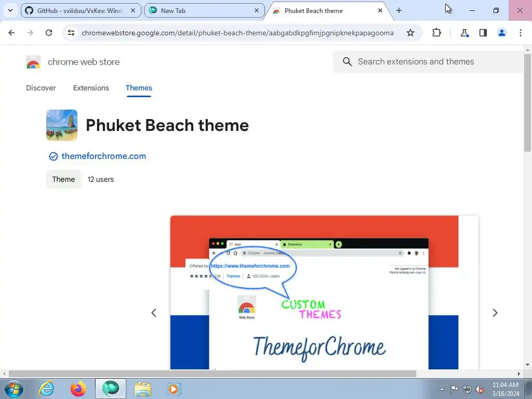Go forward with the forward arrow
Screen dimensions: 532x399
tap(30, 33)
